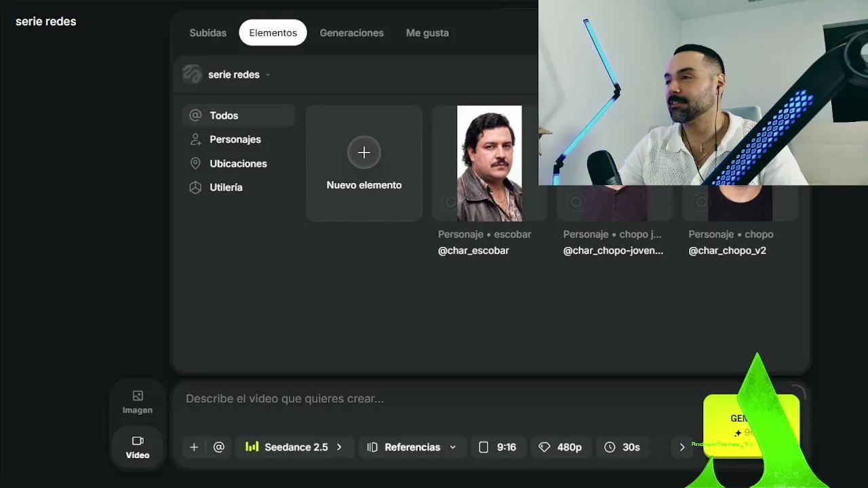Expand the Referencias dropdown
Image resolution: width=868 pixels, height=488 pixels.
pyautogui.click(x=412, y=447)
